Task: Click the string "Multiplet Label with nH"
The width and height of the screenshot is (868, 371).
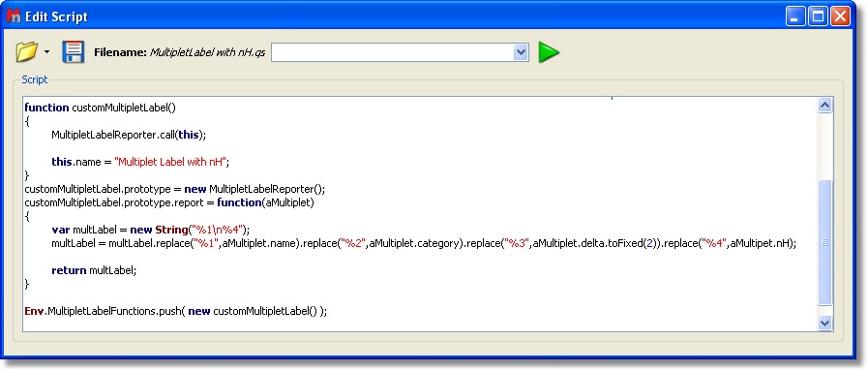Action: click(x=170, y=162)
